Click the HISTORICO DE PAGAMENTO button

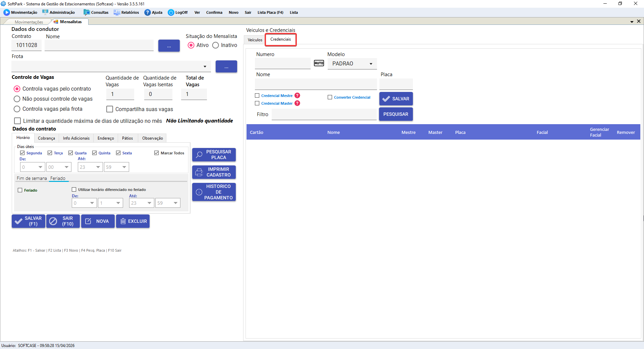pyautogui.click(x=214, y=192)
